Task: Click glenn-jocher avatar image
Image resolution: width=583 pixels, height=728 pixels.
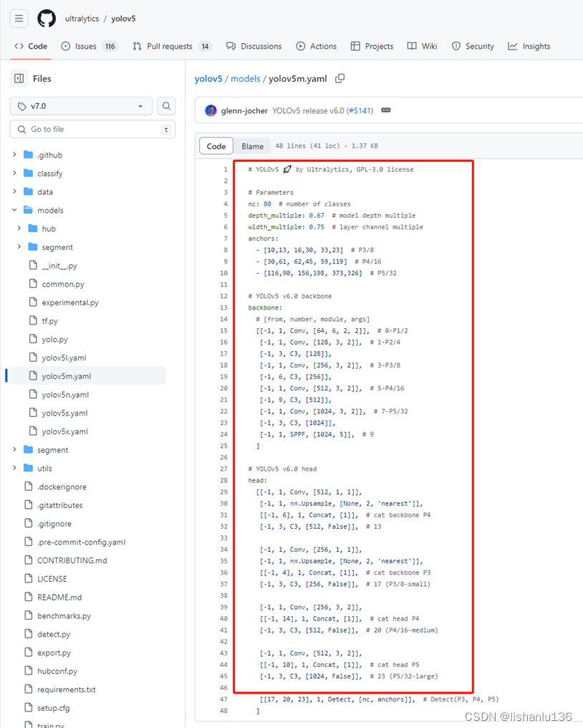Action: coord(211,110)
